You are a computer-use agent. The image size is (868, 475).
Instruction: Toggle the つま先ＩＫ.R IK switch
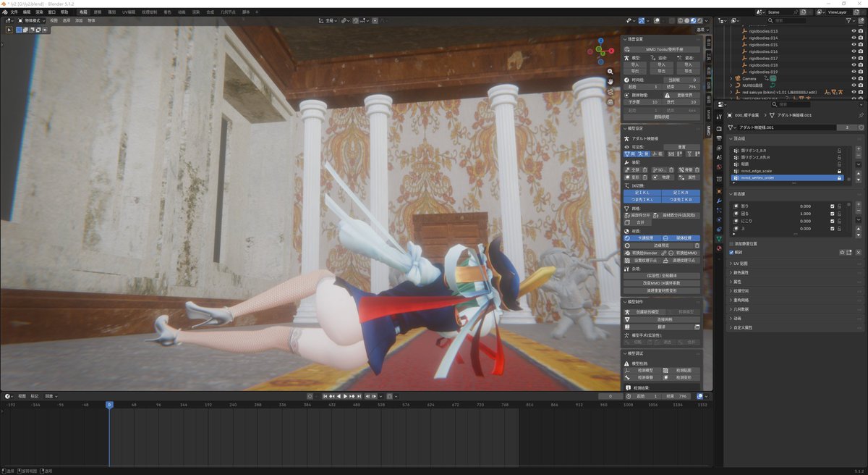pos(681,199)
